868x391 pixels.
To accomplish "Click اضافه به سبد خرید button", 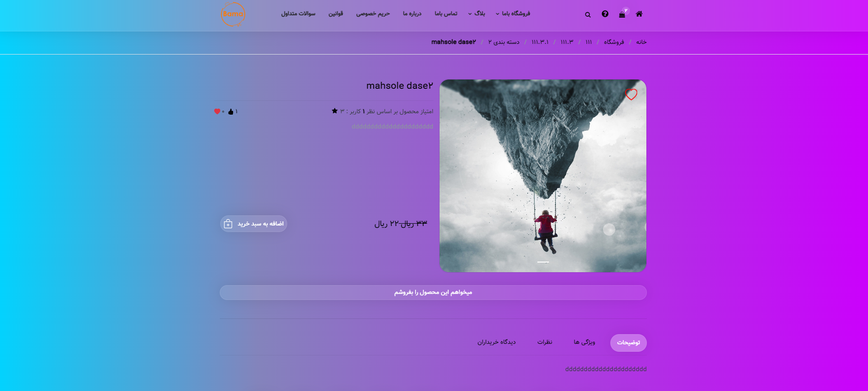I will 253,224.
